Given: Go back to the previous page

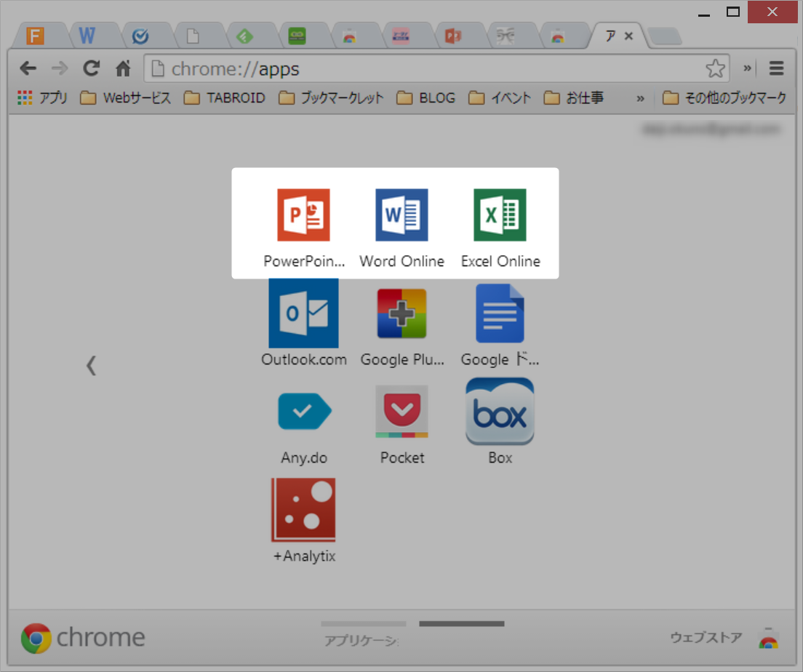Looking at the screenshot, I should (28, 68).
